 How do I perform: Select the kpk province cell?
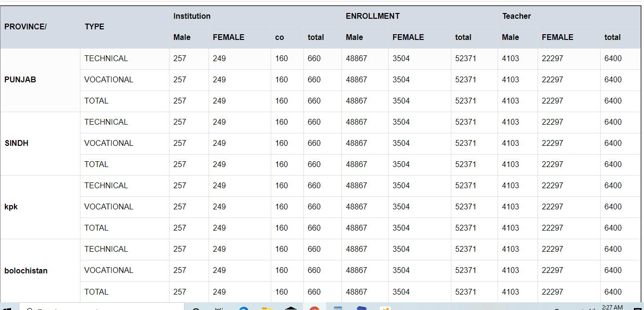11,207
